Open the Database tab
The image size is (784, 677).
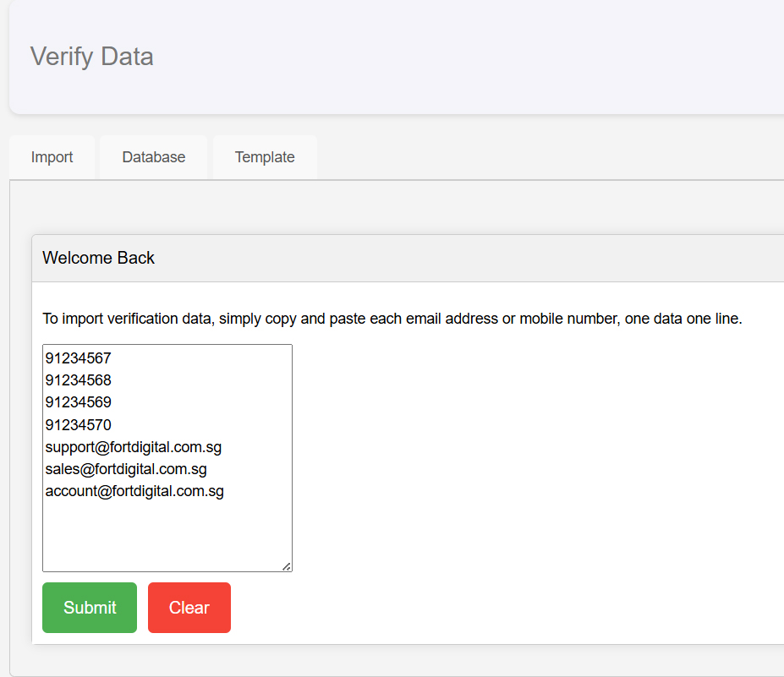[153, 157]
